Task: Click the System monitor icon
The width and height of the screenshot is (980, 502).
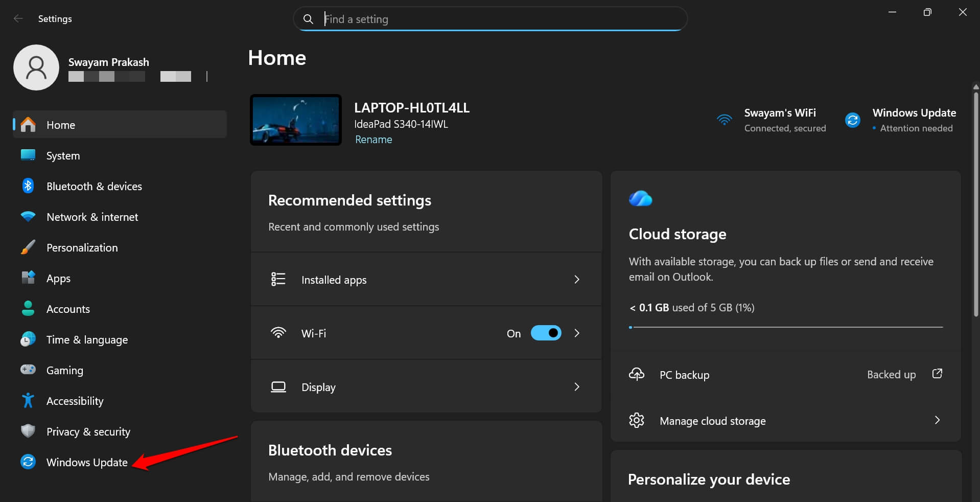Action: pos(28,155)
